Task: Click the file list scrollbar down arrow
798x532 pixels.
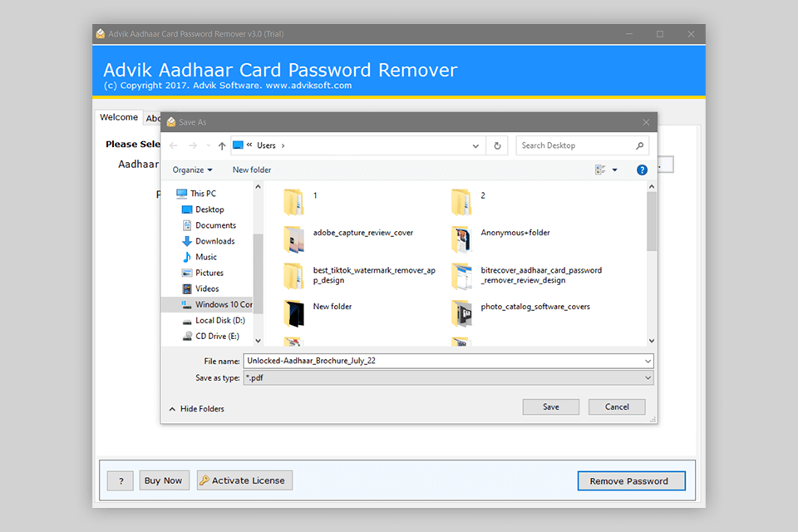Action: 652,341
